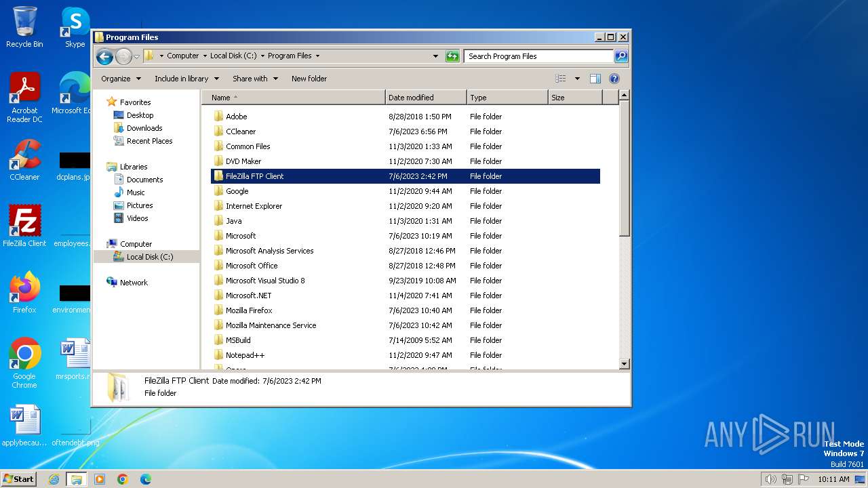Click the search magnifier icon
Screen dimensions: 868x488
[x=620, y=56]
